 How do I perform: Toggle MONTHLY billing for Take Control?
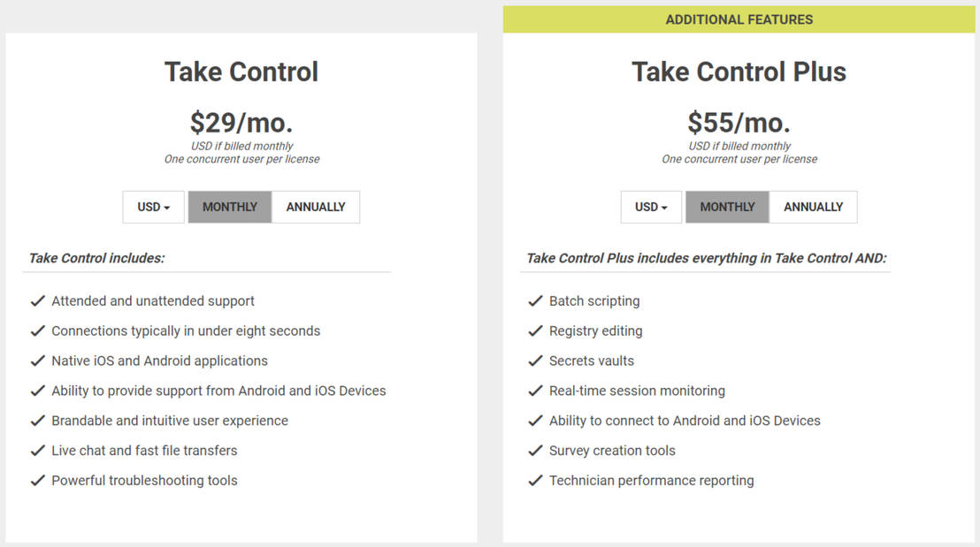229,206
